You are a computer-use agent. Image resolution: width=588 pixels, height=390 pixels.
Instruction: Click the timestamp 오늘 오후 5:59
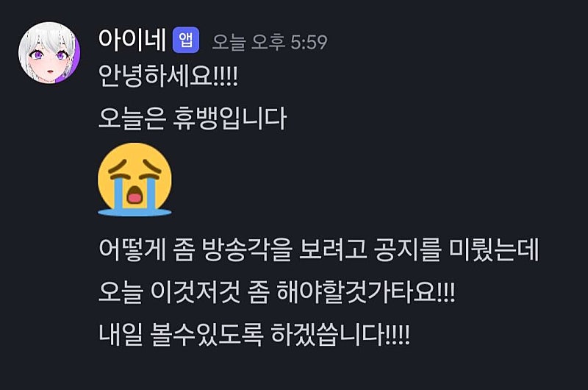[x=270, y=42]
